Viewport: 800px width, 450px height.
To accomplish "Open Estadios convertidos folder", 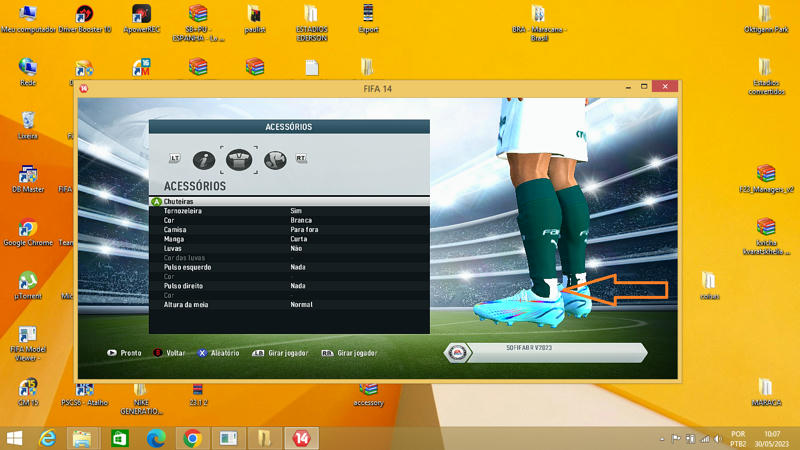I will pos(766,77).
